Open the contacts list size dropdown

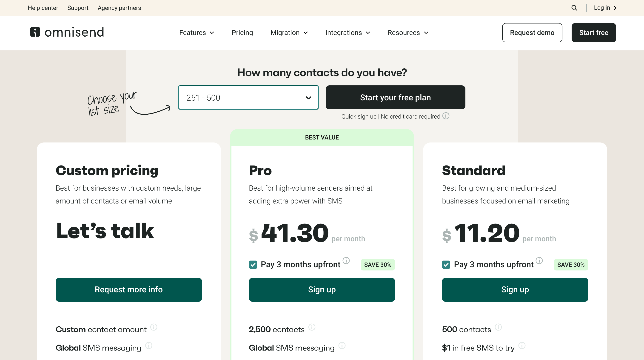[248, 97]
